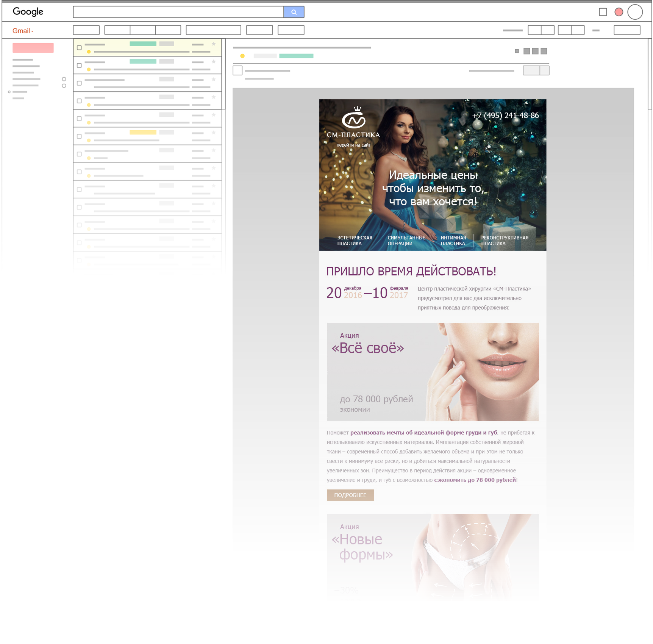Click the teal label tag in email header
Viewport: 653px width, 644px height.
(x=296, y=56)
